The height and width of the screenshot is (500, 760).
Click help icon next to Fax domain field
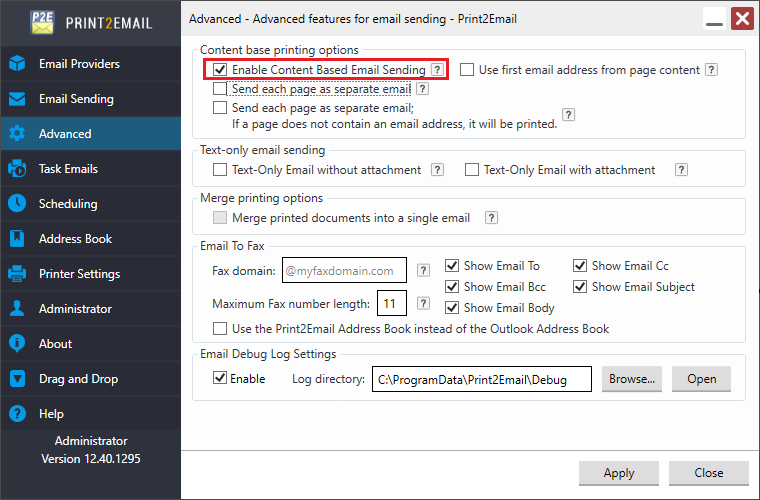tap(423, 270)
